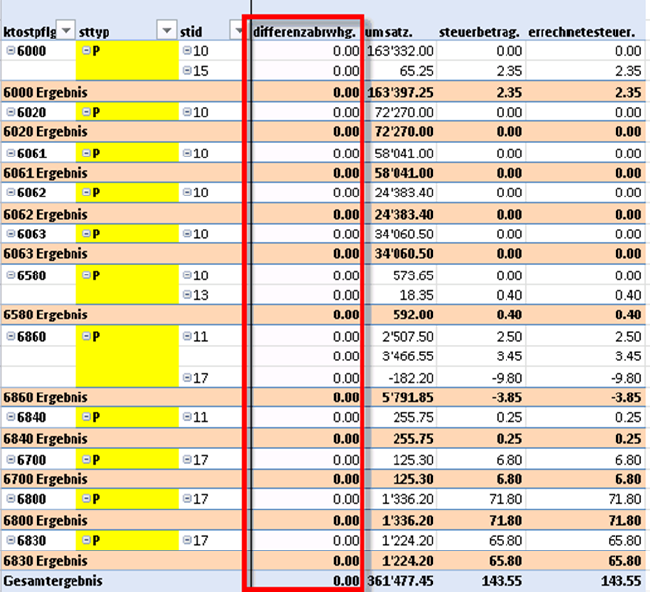The height and width of the screenshot is (593, 650).
Task: Select the 6020 Ergebnis subtotal row label
Action: pos(46,131)
